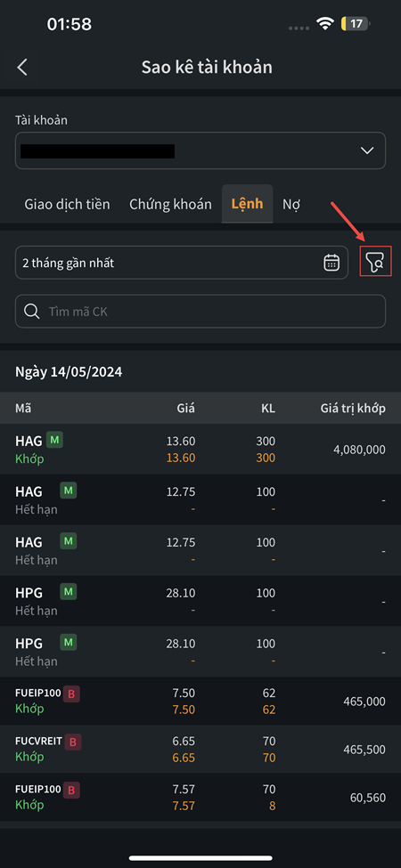The height and width of the screenshot is (868, 401).
Task: Tap the B badge next to FUCVREIT
Action: click(x=73, y=742)
